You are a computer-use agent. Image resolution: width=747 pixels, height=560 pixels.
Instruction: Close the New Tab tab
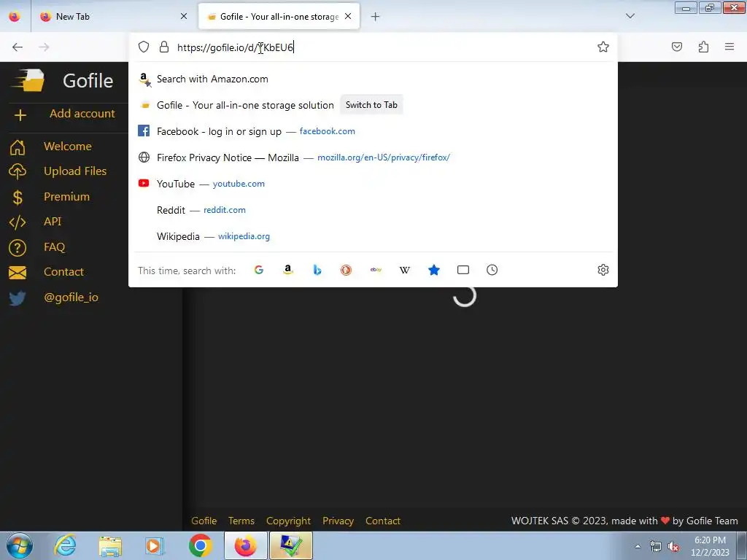pos(184,16)
